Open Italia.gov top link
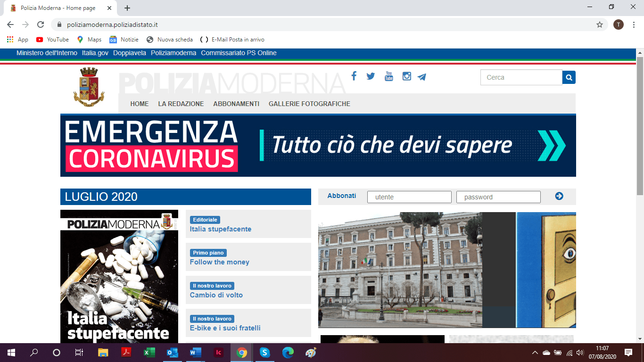The width and height of the screenshot is (644, 362). coord(95,53)
